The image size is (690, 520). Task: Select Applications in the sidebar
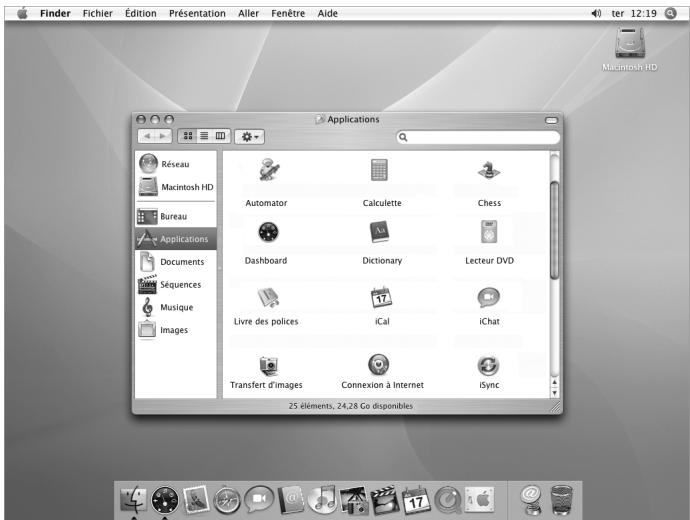coord(176,239)
